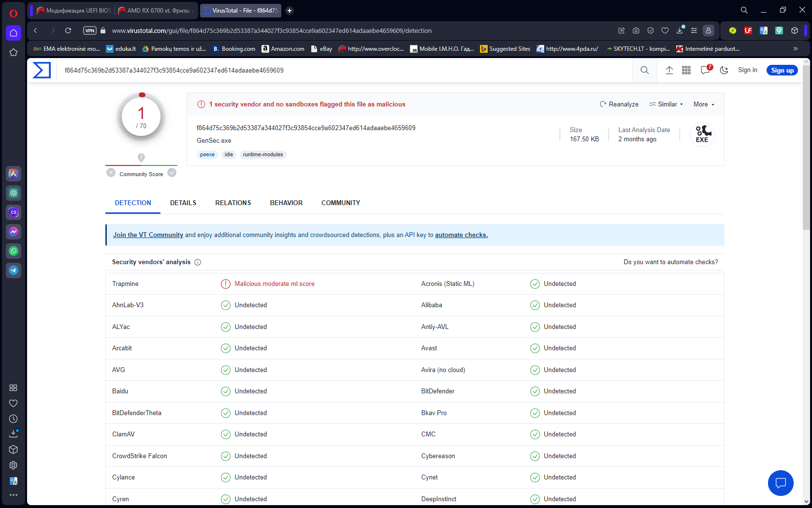
Task: Open Opera easy setup sliders icon
Action: pos(694,30)
